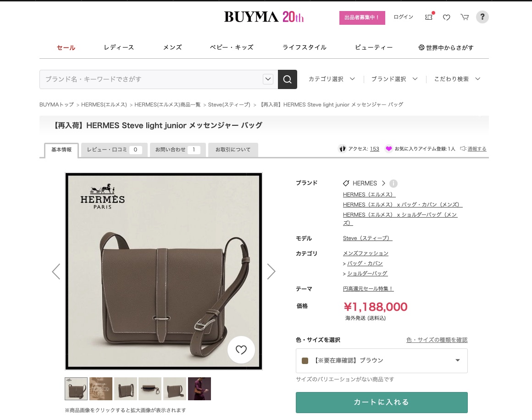Click the HERMES brand info icon
The height and width of the screenshot is (420, 532).
(393, 183)
